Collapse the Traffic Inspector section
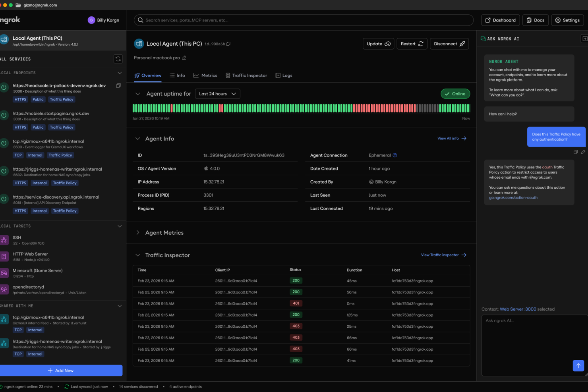The width and height of the screenshot is (588, 392). [x=138, y=255]
